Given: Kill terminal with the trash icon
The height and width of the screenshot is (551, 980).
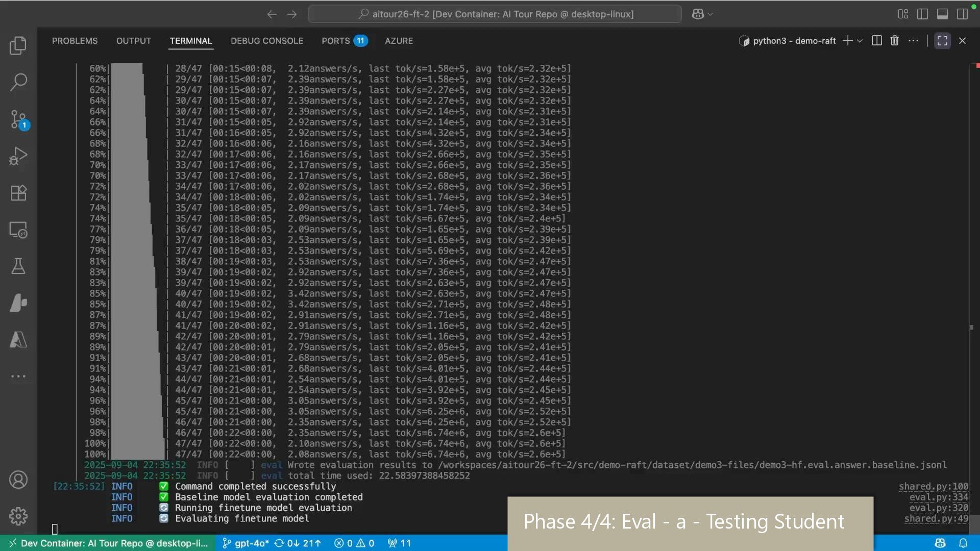Looking at the screenshot, I should point(894,41).
